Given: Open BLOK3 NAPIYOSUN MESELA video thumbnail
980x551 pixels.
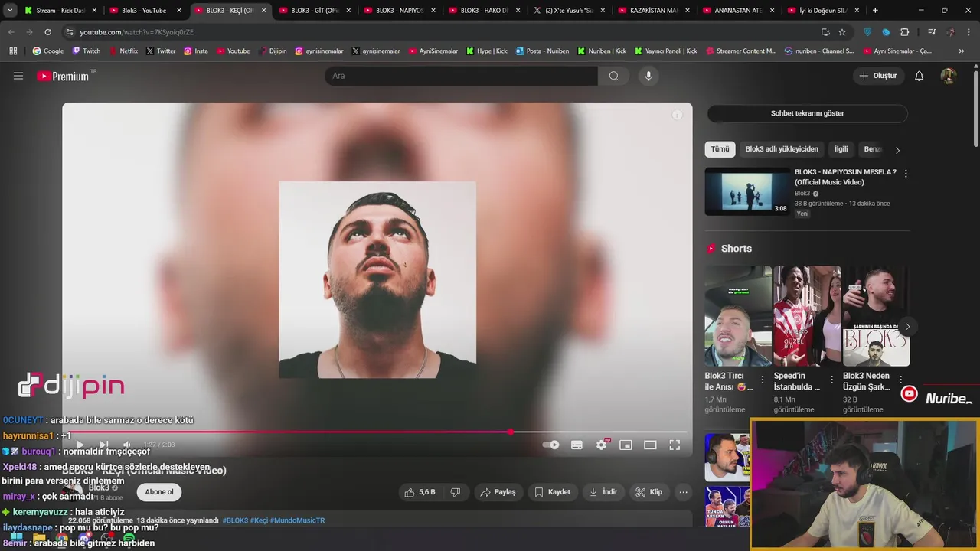Looking at the screenshot, I should click(x=747, y=191).
